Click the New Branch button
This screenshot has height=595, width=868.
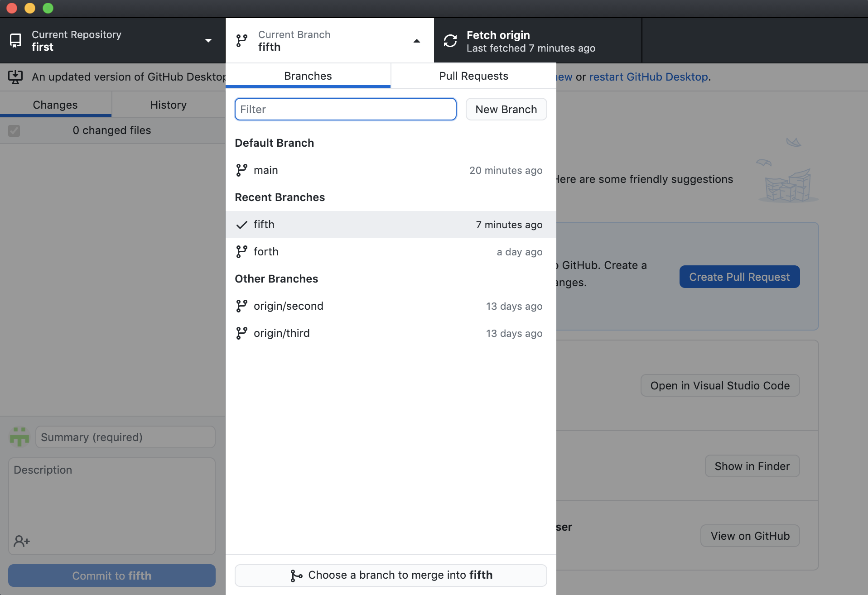tap(506, 109)
